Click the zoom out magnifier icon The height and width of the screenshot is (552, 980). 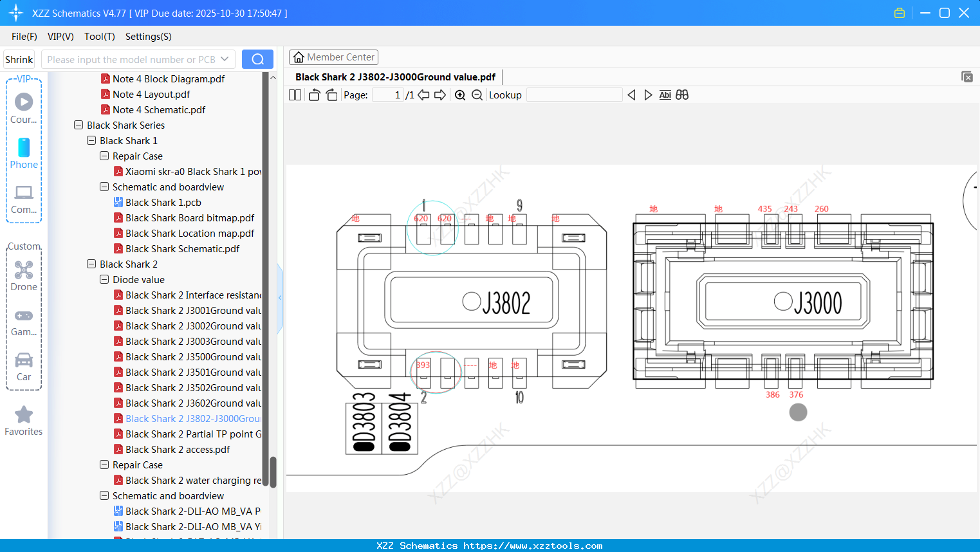(x=477, y=95)
